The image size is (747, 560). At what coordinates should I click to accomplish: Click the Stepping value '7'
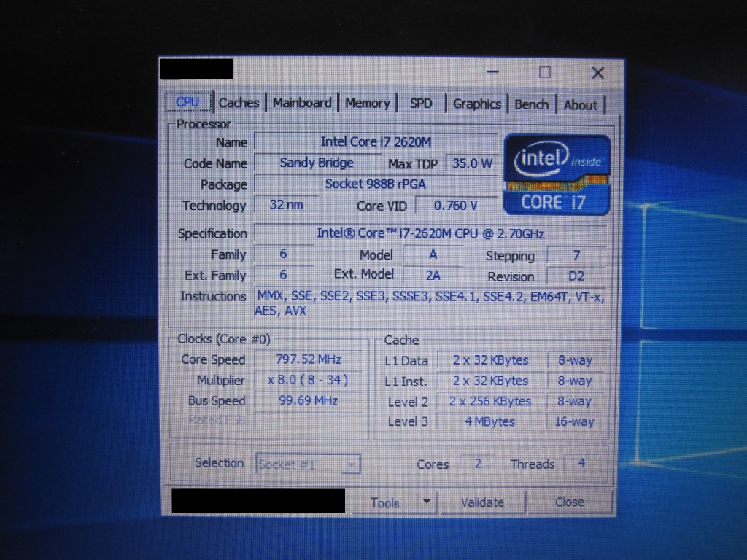click(x=576, y=255)
